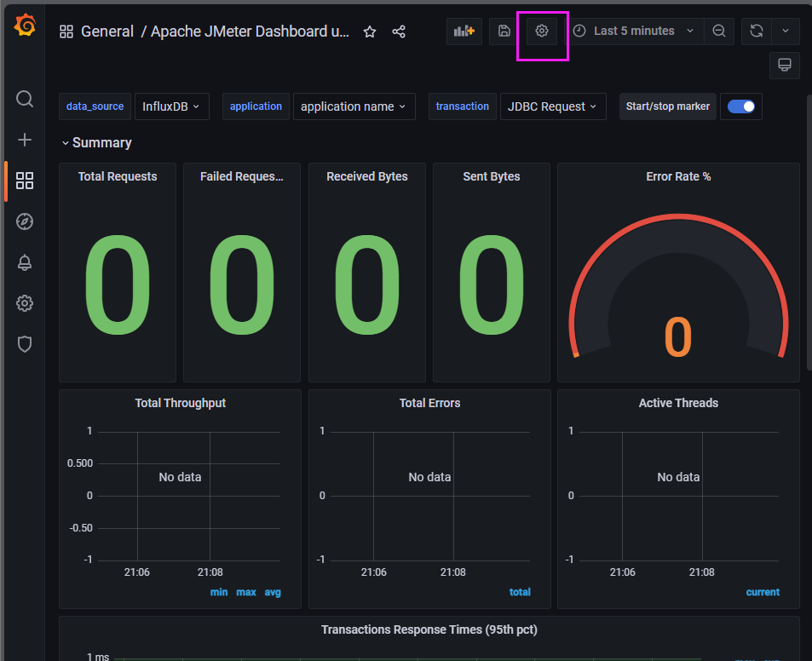Open the Last 5 minutes time picker
This screenshot has height=661, width=812.
(635, 31)
